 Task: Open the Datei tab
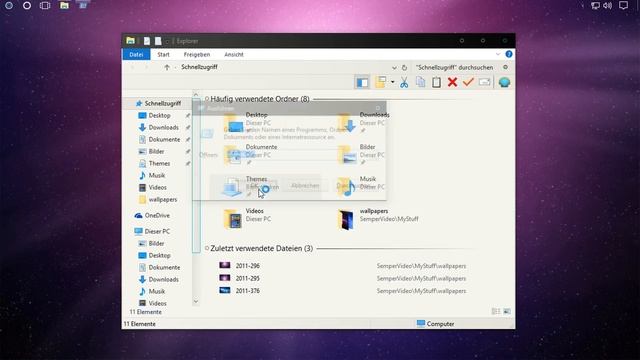pyautogui.click(x=136, y=54)
